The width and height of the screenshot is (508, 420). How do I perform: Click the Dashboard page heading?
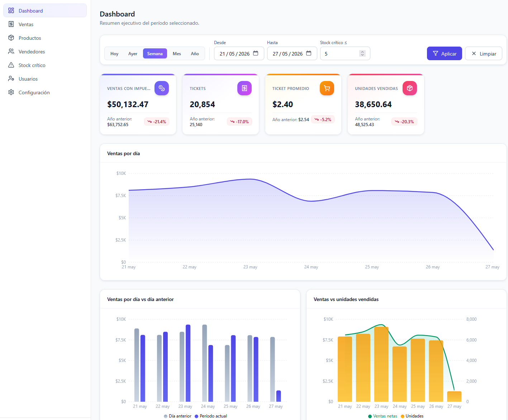117,14
